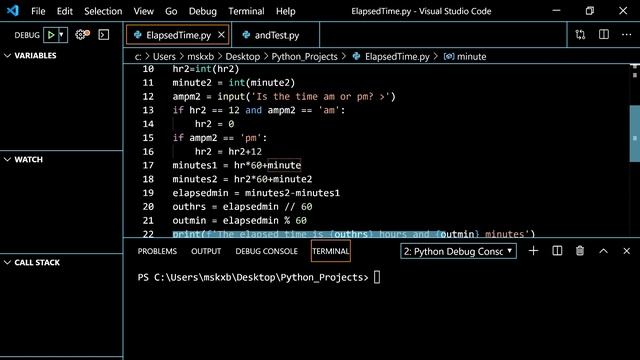
Task: Open the Selection menu
Action: pos(103,11)
